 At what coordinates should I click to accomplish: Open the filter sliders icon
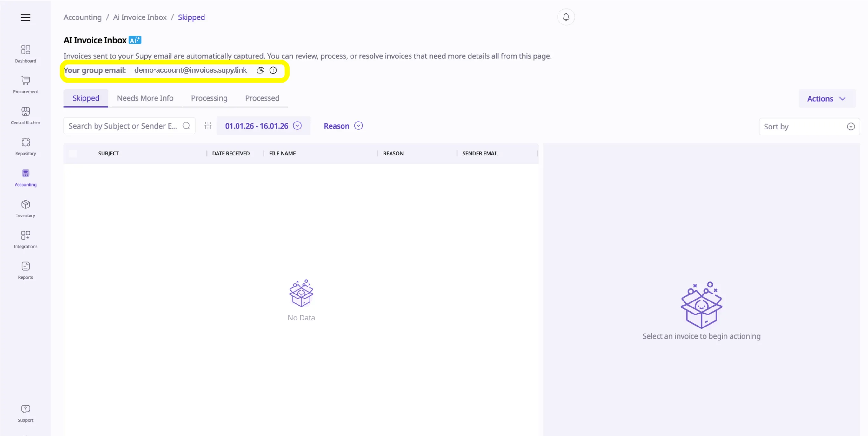[x=208, y=126]
